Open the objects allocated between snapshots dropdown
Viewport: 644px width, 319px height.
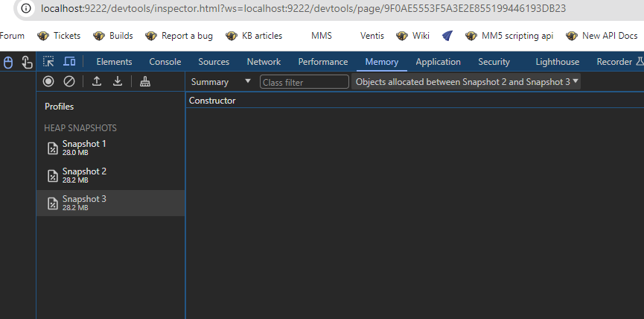[x=466, y=82]
